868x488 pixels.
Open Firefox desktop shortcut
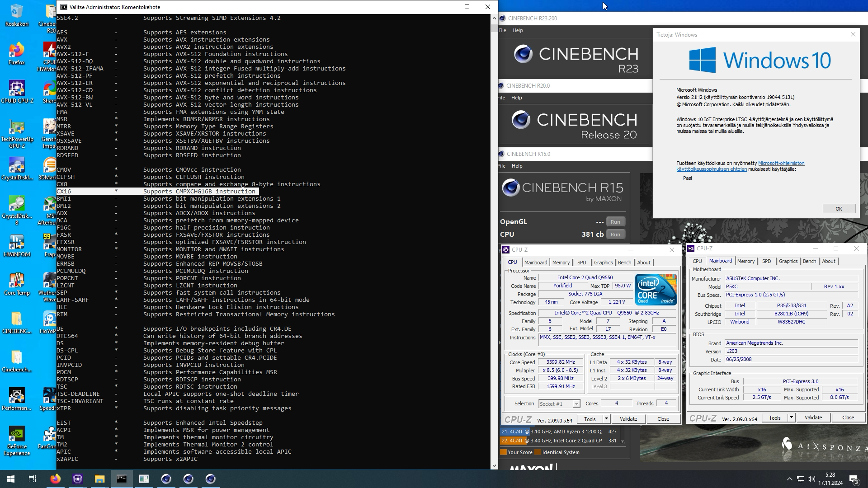point(17,53)
